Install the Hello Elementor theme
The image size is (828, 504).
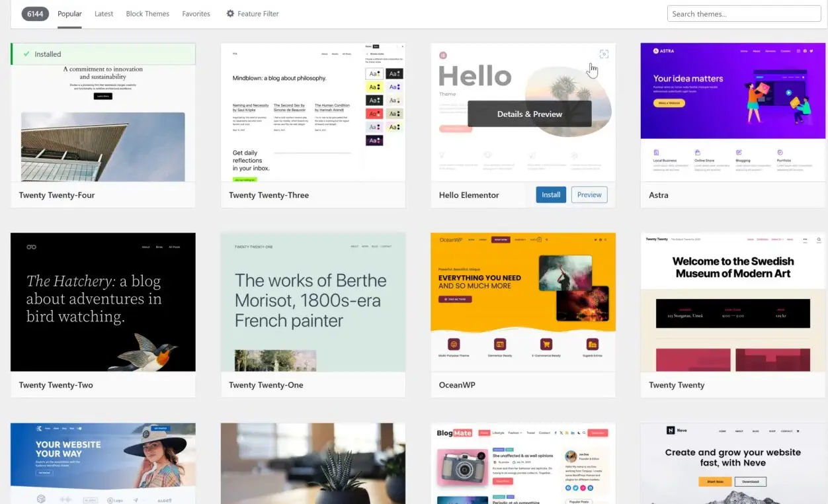coord(551,195)
